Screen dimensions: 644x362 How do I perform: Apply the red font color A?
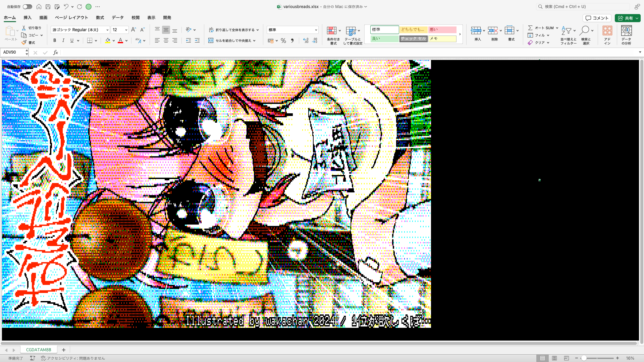(120, 41)
